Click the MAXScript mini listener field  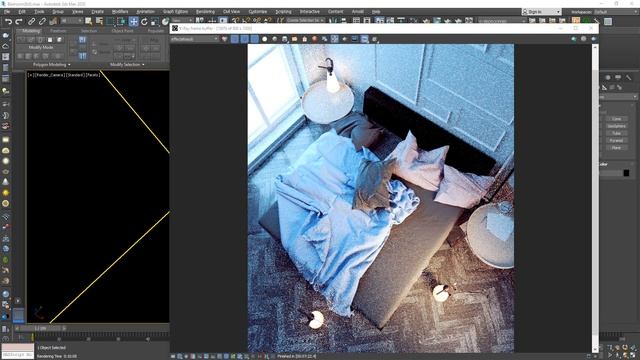point(18,355)
